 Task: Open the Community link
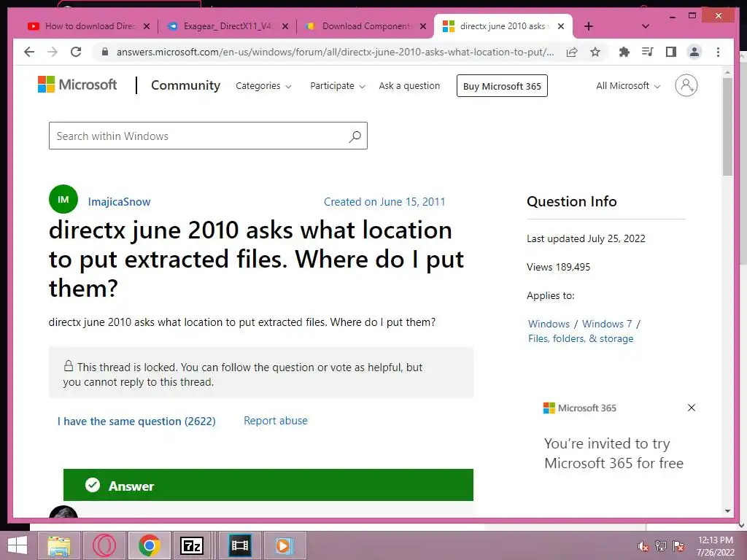pos(185,85)
